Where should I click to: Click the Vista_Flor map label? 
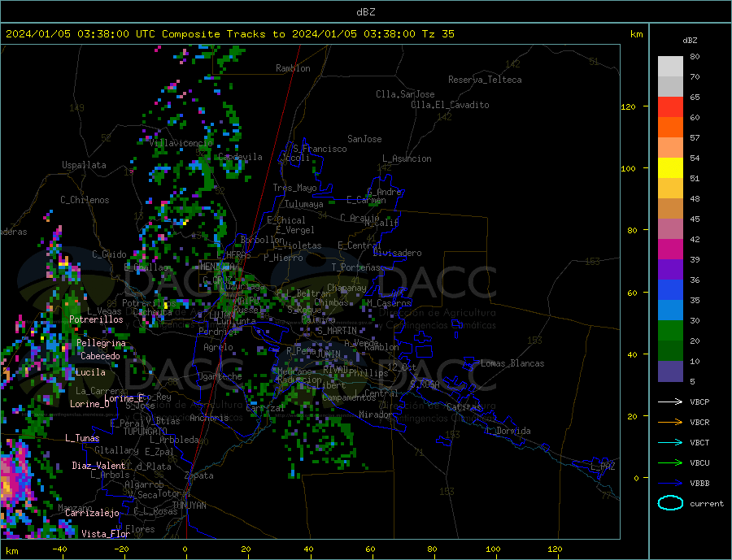106,534
